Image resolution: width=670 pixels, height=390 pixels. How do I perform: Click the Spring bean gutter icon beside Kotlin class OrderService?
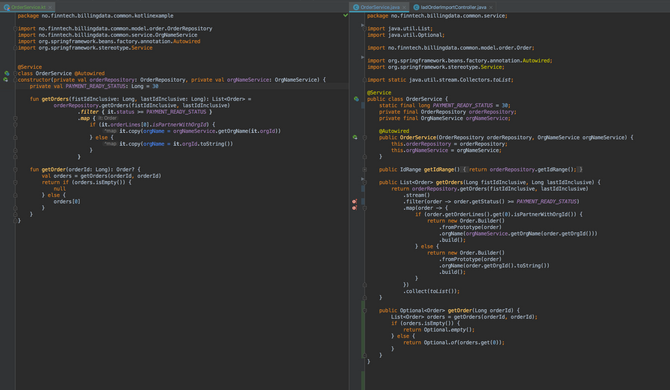click(x=6, y=73)
